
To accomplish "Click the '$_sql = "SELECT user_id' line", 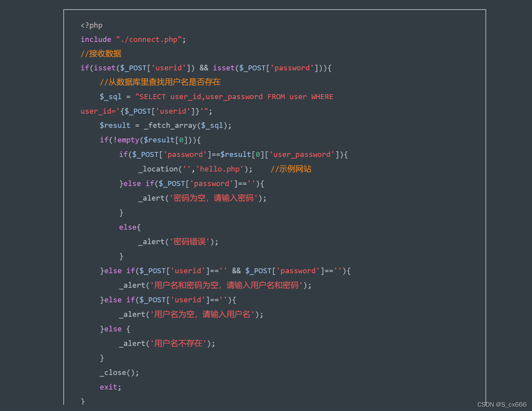I will coord(216,97).
